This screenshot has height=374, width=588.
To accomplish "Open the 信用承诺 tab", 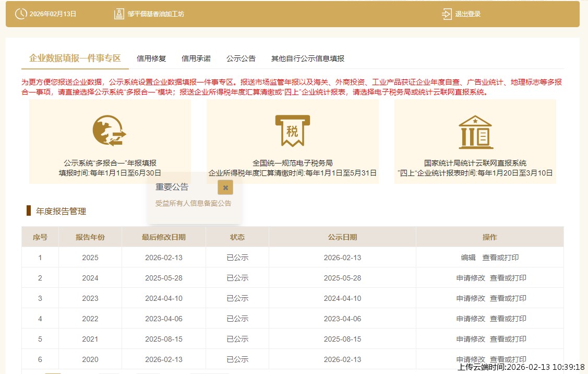I will point(195,58).
